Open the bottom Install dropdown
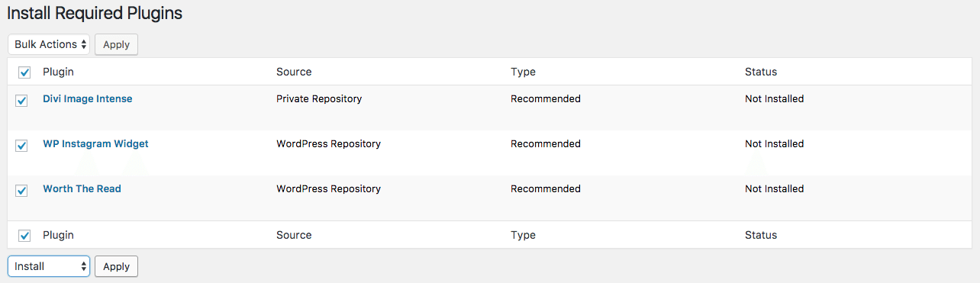Viewport: 980px width, 283px height. [49, 266]
